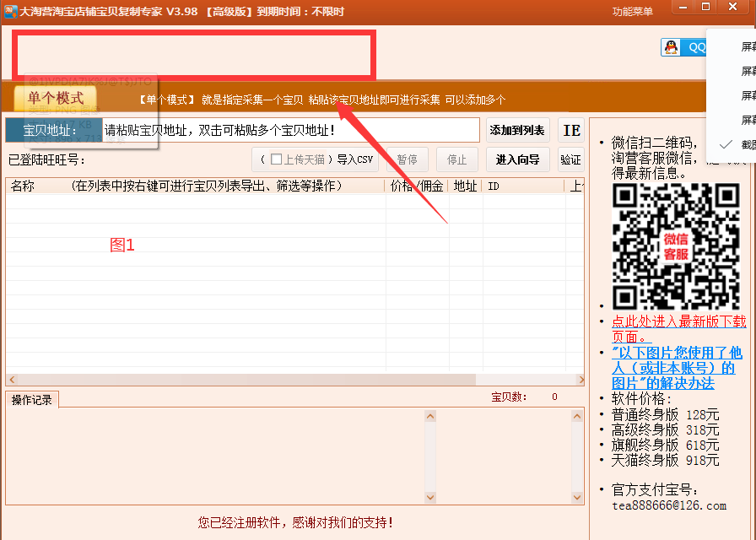Image resolution: width=756 pixels, height=540 pixels.
Task: Click the ID column header
Action: [x=524, y=186]
